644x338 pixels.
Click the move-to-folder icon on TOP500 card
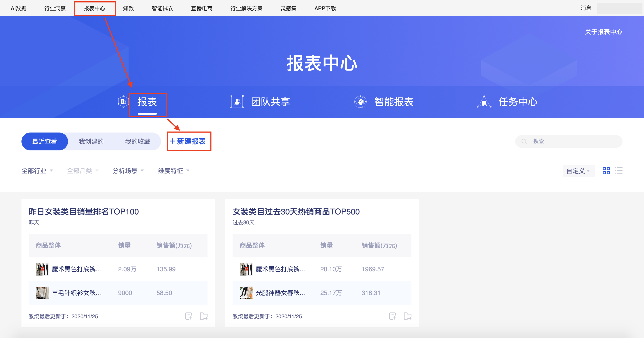pyautogui.click(x=408, y=316)
